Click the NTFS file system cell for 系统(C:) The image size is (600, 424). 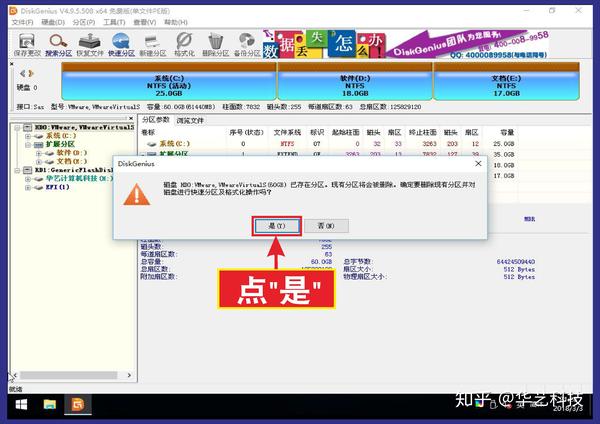click(x=287, y=144)
